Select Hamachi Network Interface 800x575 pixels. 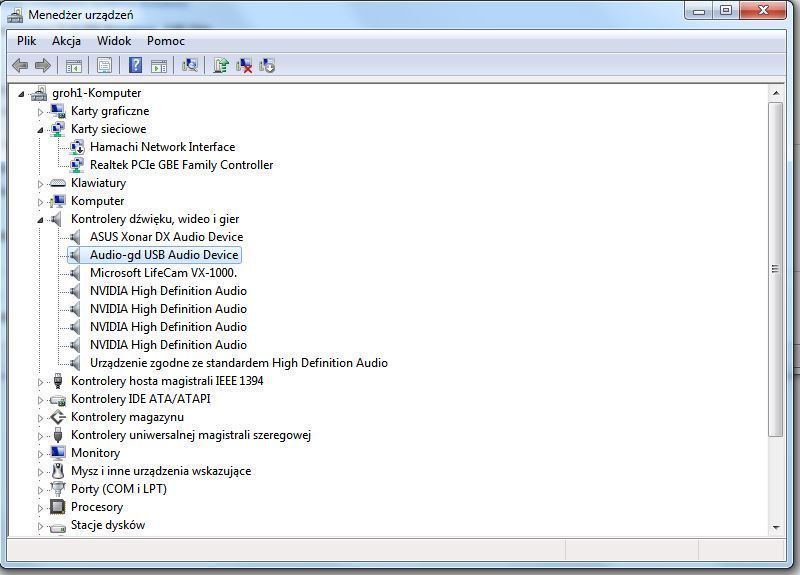tap(162, 147)
